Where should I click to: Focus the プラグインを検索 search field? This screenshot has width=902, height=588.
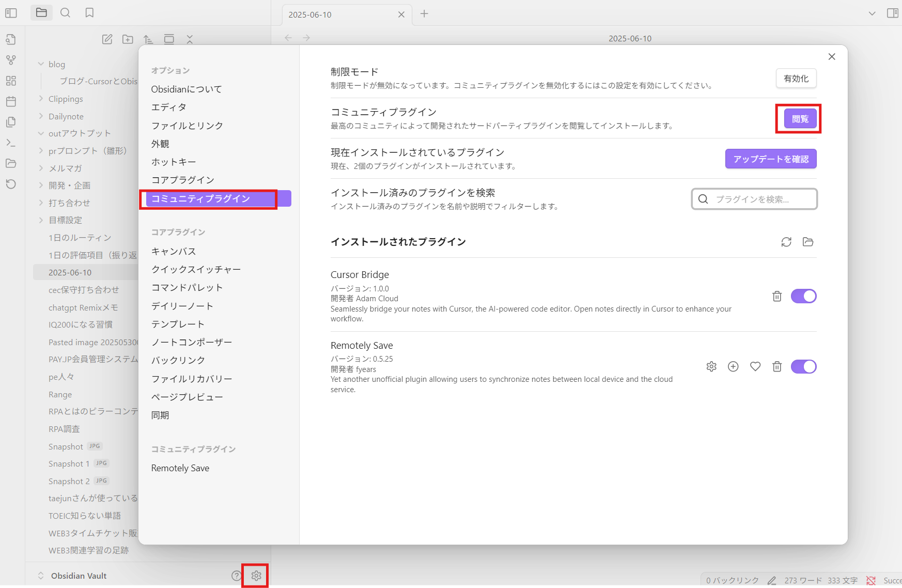click(754, 199)
